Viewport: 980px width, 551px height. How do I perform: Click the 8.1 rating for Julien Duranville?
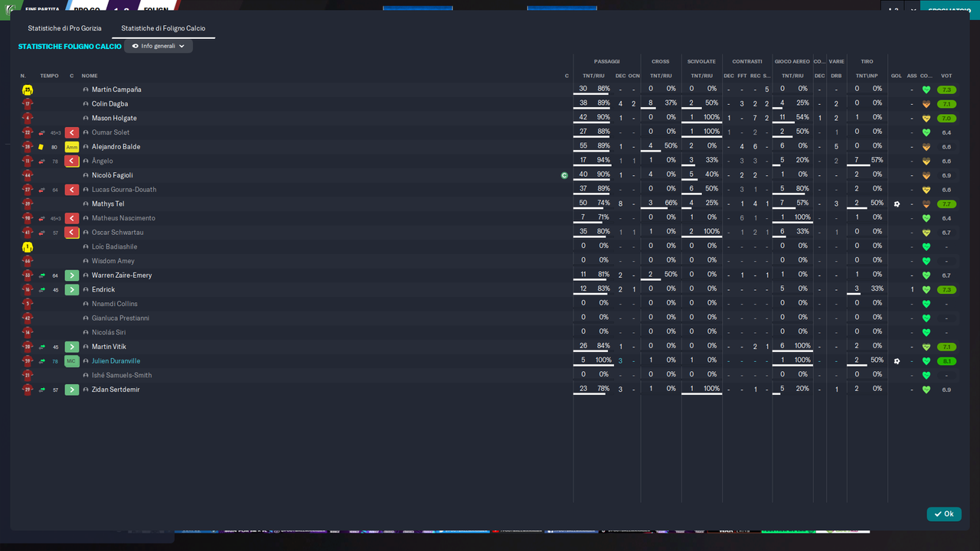pos(947,361)
